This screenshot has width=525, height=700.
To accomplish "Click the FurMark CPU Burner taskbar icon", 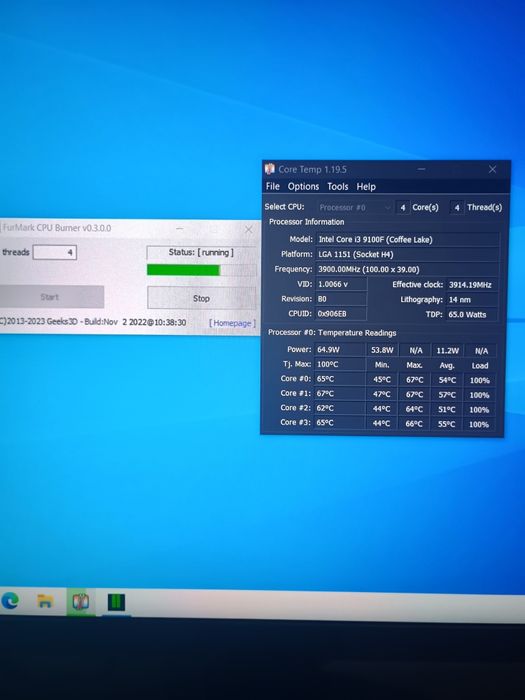I will tap(116, 602).
